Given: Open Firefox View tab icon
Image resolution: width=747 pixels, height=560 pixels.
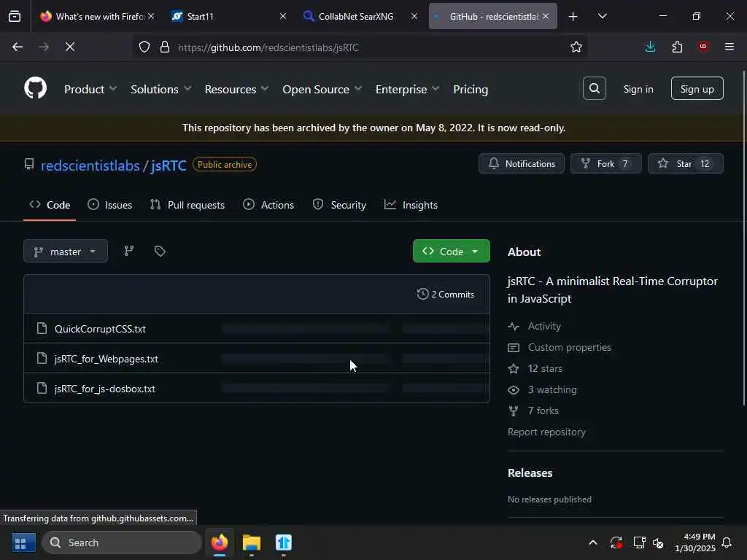Looking at the screenshot, I should pyautogui.click(x=15, y=16).
